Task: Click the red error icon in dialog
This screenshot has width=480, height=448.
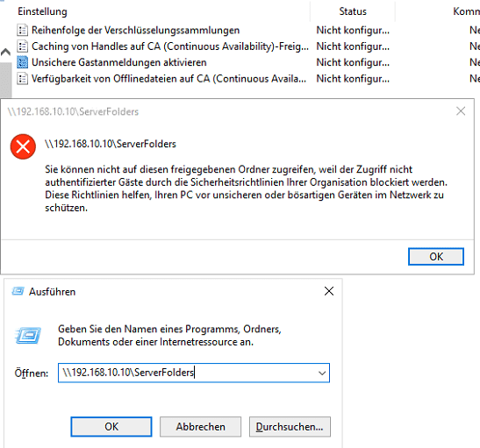Action: coord(23,146)
